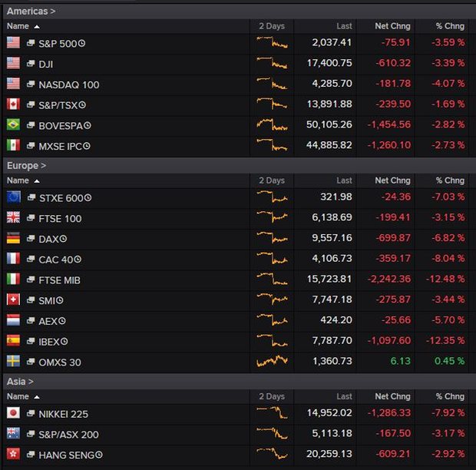Click the clock icon after HANG SENG
Screen dimensions: 476x470
click(99, 455)
